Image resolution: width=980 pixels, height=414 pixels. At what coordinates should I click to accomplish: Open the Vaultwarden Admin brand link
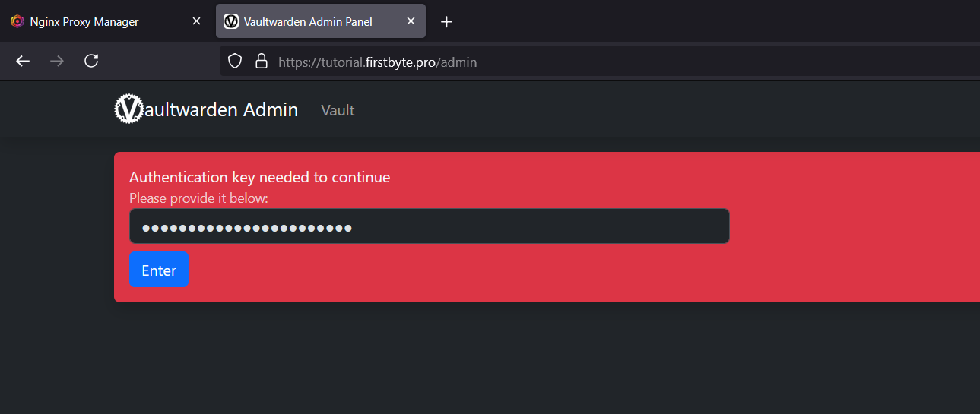pyautogui.click(x=220, y=110)
